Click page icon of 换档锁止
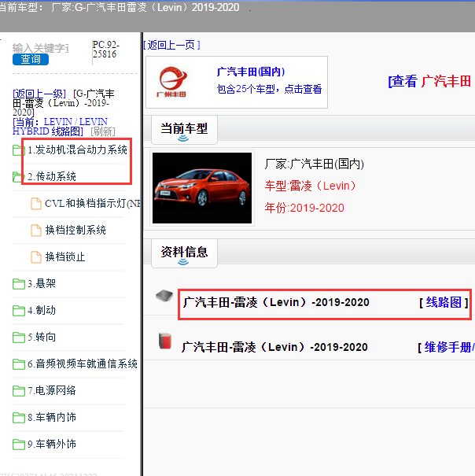 click(36, 256)
